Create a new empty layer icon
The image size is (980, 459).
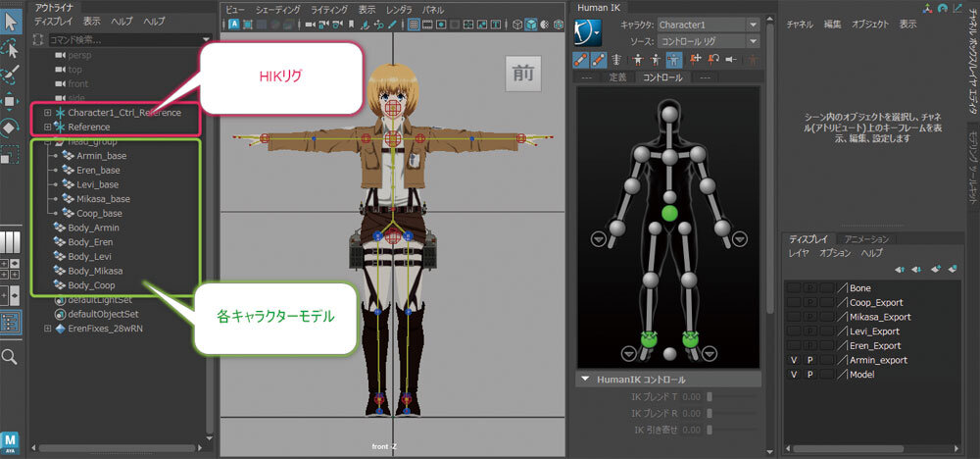(936, 270)
